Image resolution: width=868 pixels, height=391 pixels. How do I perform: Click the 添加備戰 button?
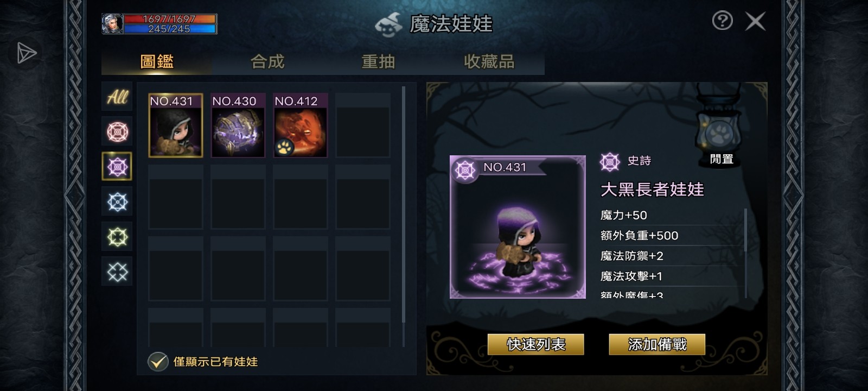tap(657, 344)
